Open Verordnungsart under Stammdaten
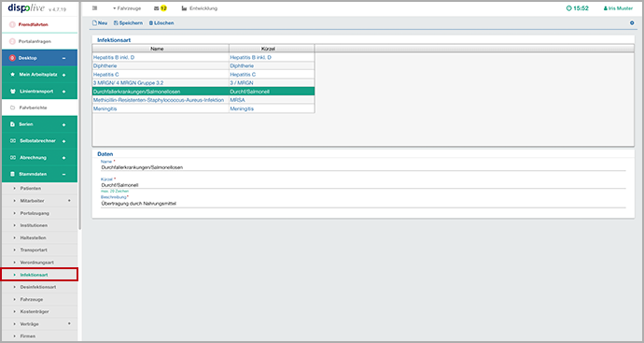644x343 pixels. (39, 263)
